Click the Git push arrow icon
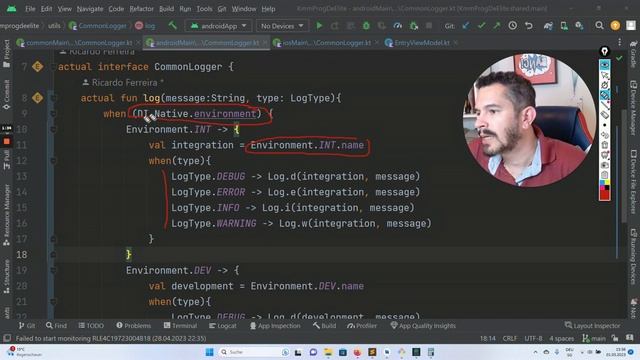The width and height of the screenshot is (640, 360). point(497,26)
